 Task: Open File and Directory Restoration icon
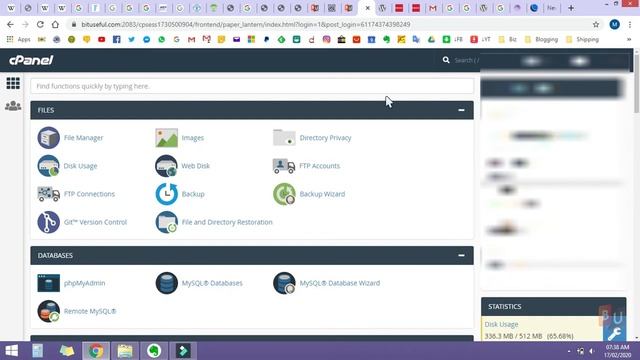pos(167,222)
